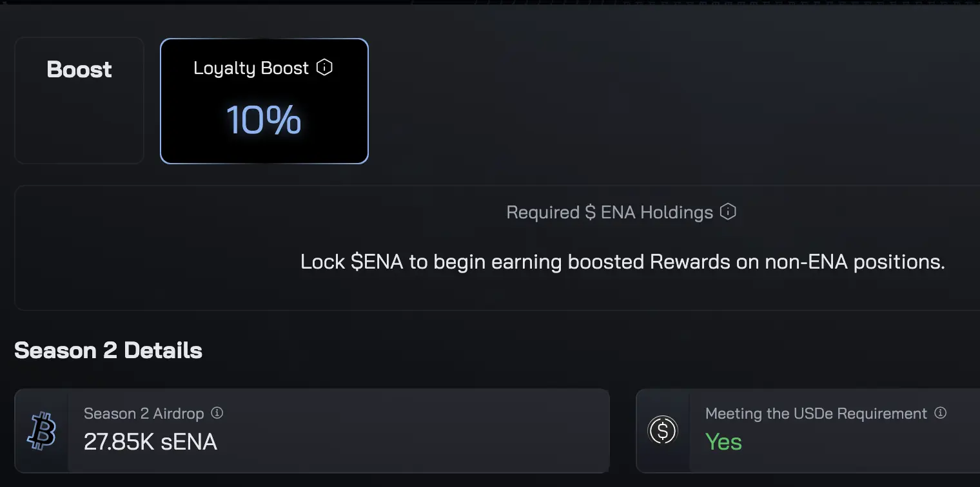The height and width of the screenshot is (487, 980).
Task: Click the dollar coin icon
Action: tap(663, 431)
